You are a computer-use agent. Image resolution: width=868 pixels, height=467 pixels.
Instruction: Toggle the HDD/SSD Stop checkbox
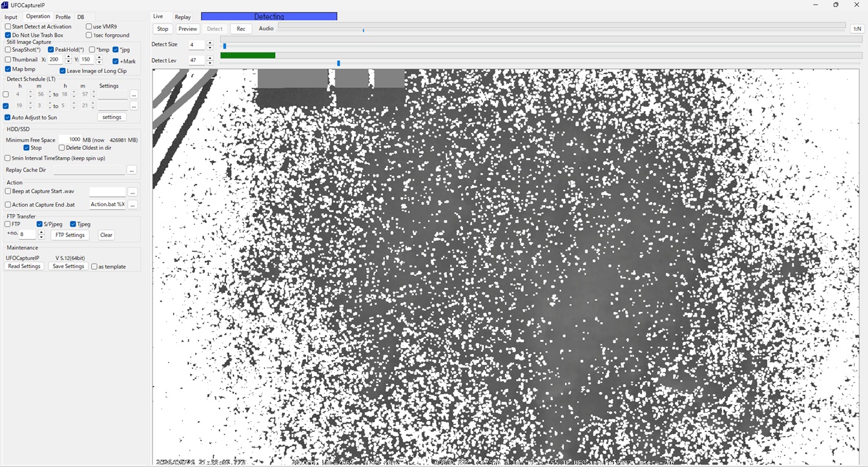click(x=26, y=148)
